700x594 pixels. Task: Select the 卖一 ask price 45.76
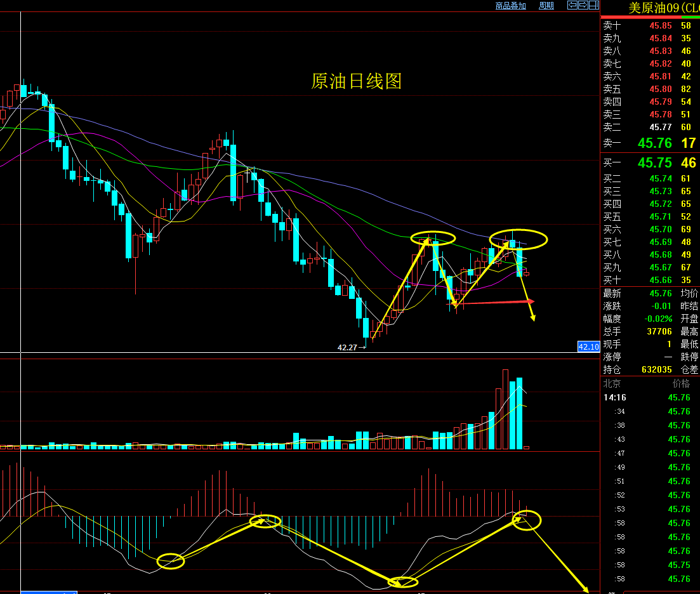[x=654, y=143]
